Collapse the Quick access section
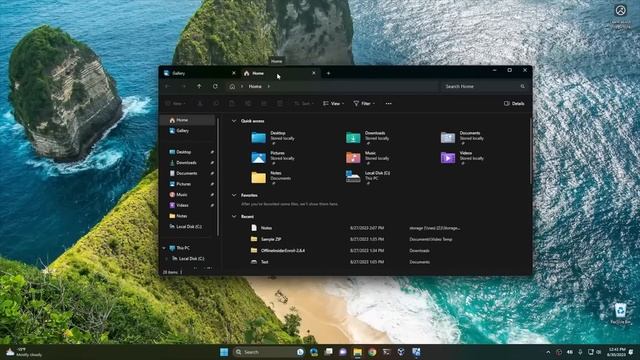 click(x=234, y=121)
